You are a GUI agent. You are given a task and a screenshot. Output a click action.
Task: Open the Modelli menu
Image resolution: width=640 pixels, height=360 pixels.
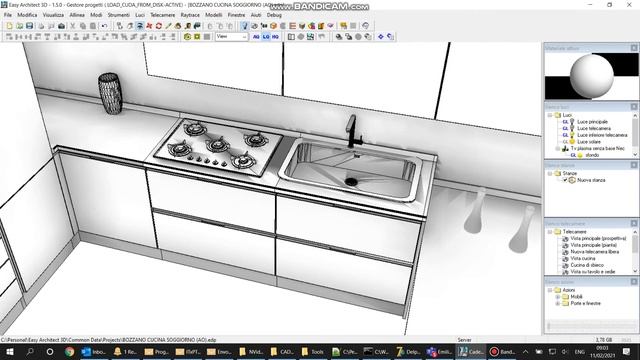click(214, 15)
